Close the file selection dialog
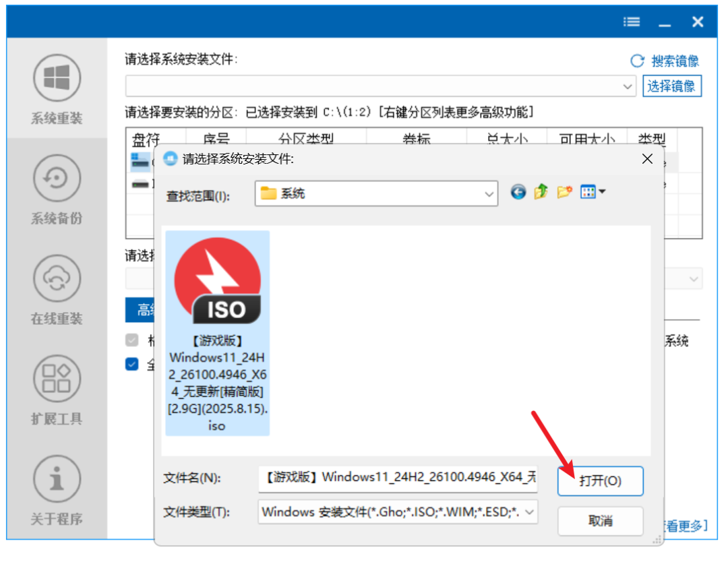Screen dimensions: 728x562 coord(647,159)
